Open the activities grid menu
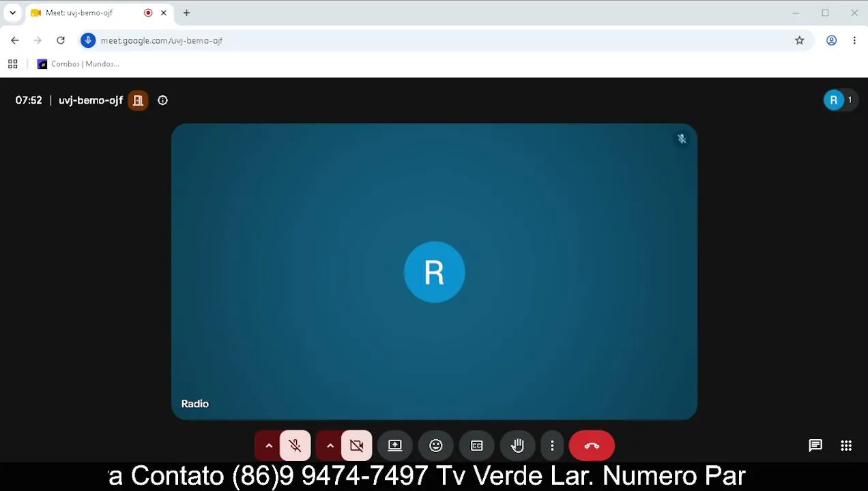868x491 pixels. click(846, 446)
